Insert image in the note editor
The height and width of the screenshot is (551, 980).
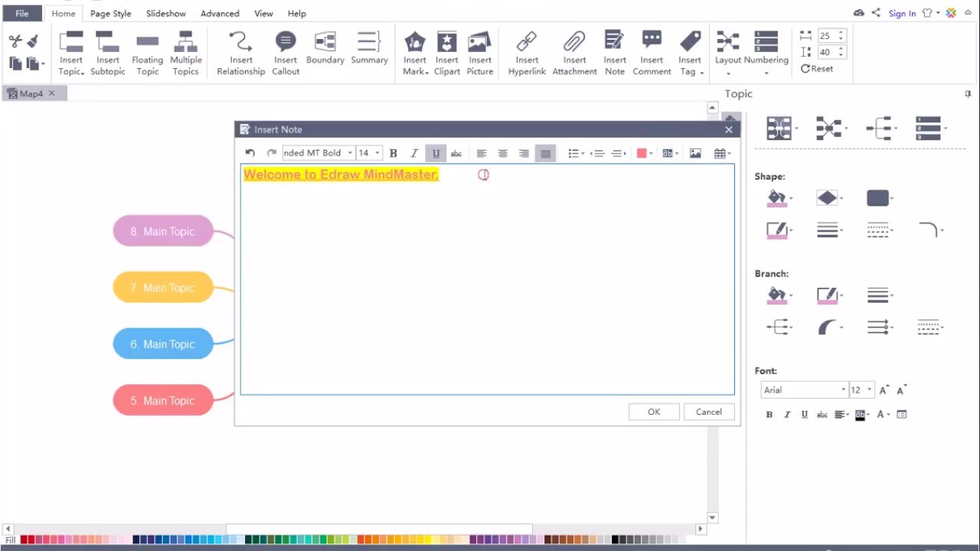[x=695, y=153]
